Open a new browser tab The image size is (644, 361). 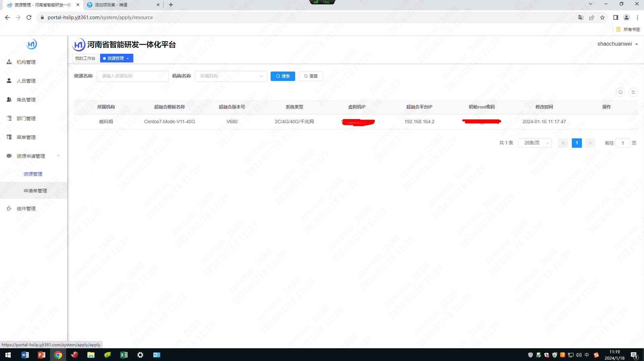point(171,5)
